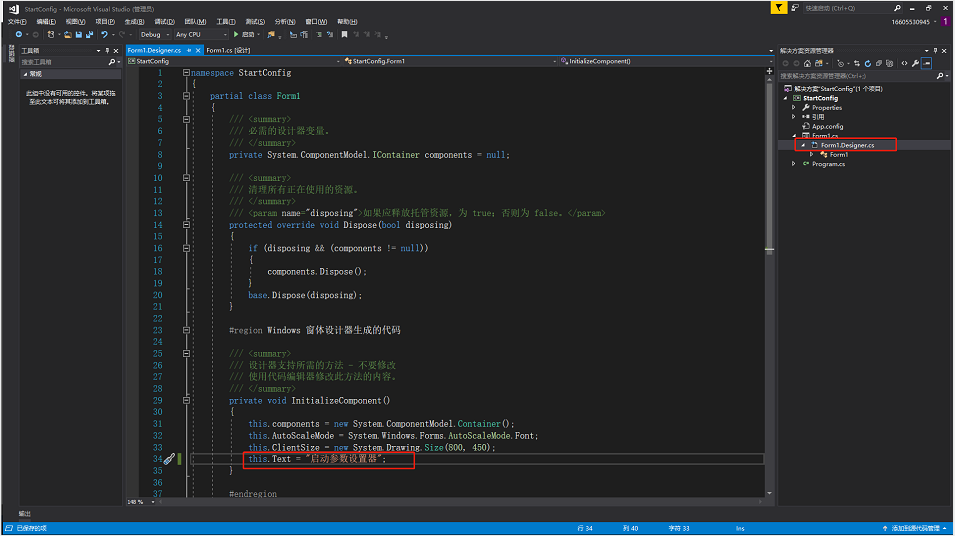This screenshot has height=536, width=955.
Task: Switch to Form1.cs [设计] tab
Action: click(228, 50)
